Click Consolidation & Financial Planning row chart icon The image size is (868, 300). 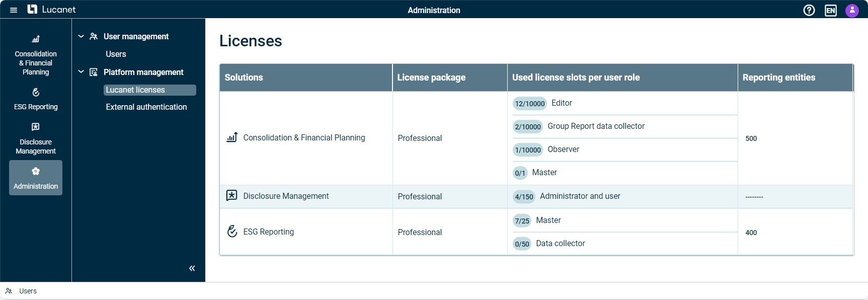(232, 137)
